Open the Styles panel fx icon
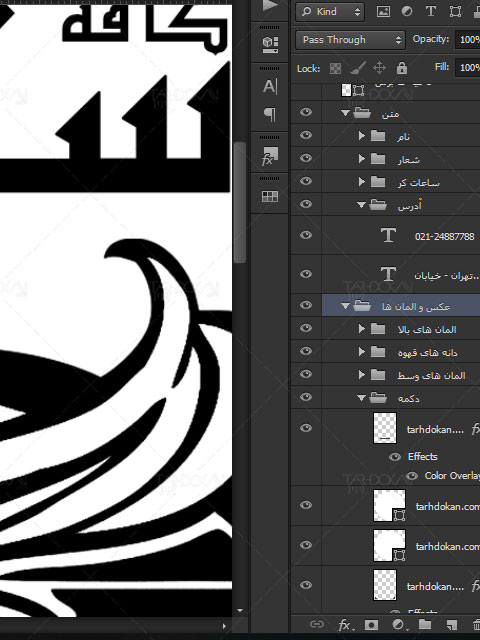The image size is (480, 640). click(x=269, y=156)
